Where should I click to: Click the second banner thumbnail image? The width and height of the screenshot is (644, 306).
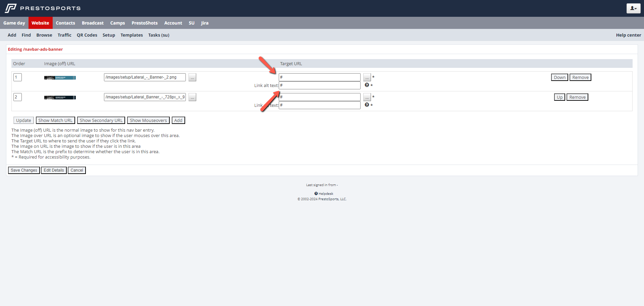pos(60,98)
